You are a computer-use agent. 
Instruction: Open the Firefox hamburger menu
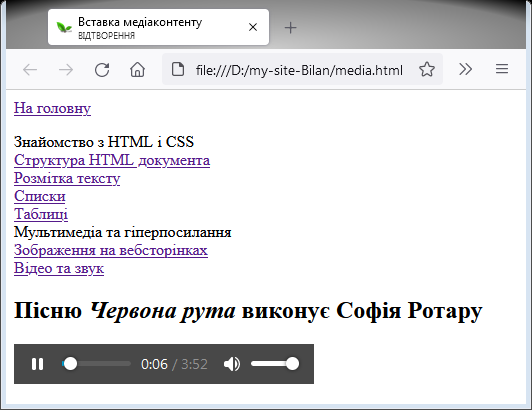click(502, 69)
